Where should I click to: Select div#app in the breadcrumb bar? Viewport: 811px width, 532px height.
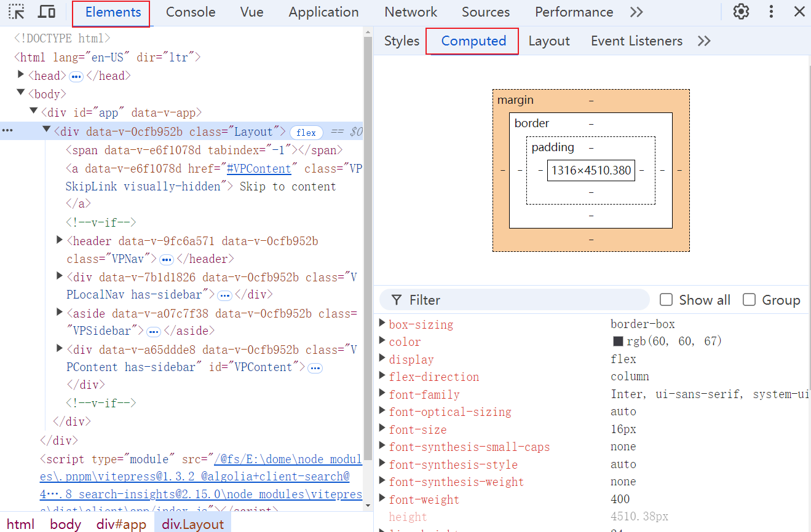pos(121,524)
